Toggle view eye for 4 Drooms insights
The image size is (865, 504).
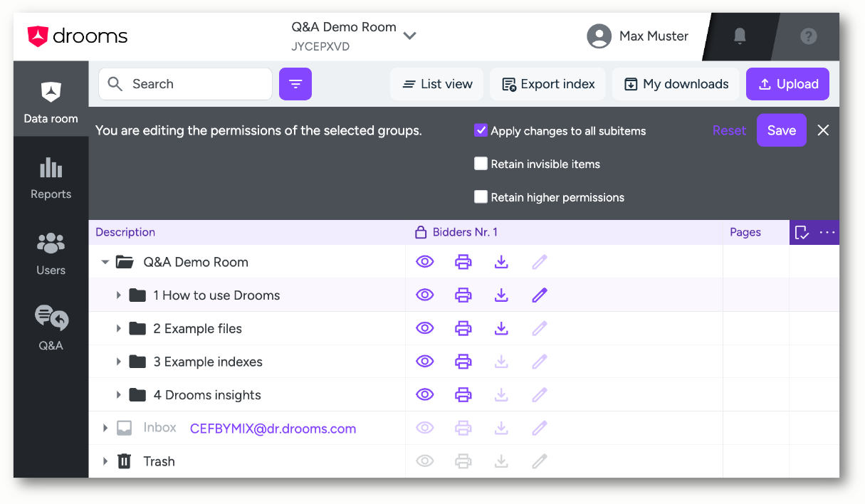click(425, 394)
